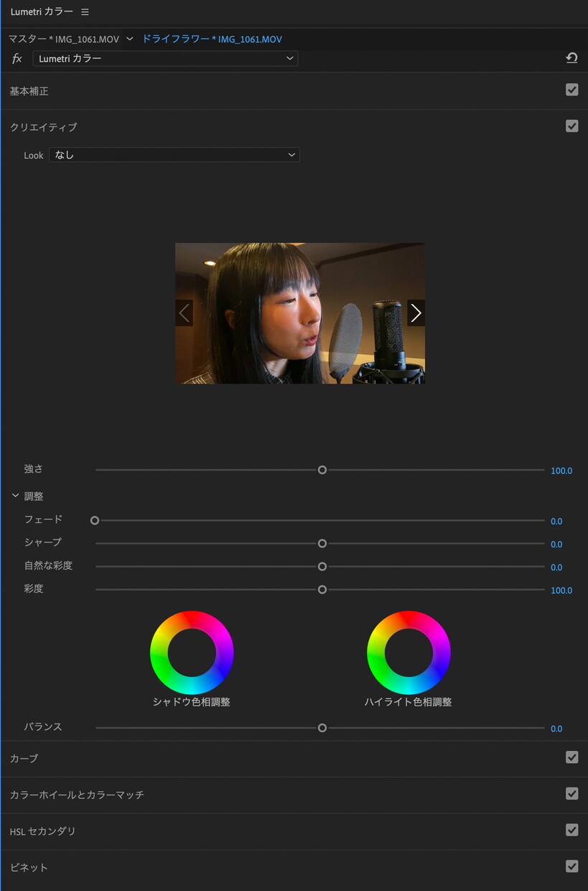Click the Look preview thumbnail

pyautogui.click(x=300, y=313)
